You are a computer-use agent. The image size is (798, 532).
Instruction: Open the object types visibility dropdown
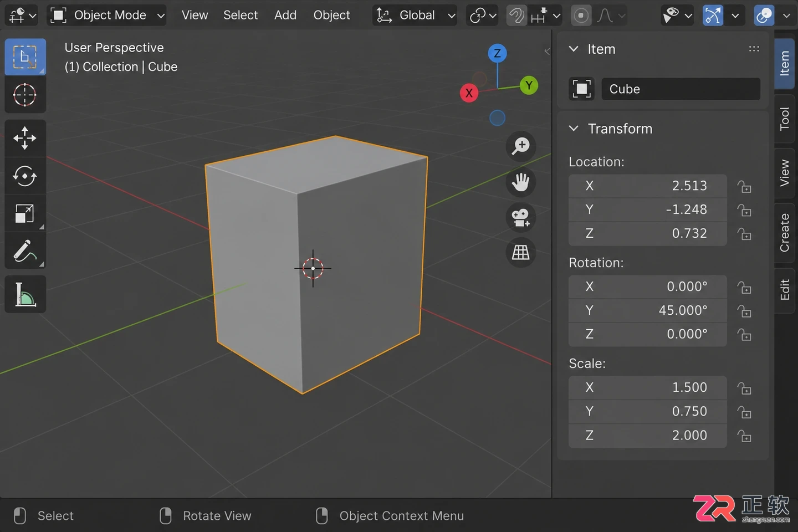coord(677,16)
